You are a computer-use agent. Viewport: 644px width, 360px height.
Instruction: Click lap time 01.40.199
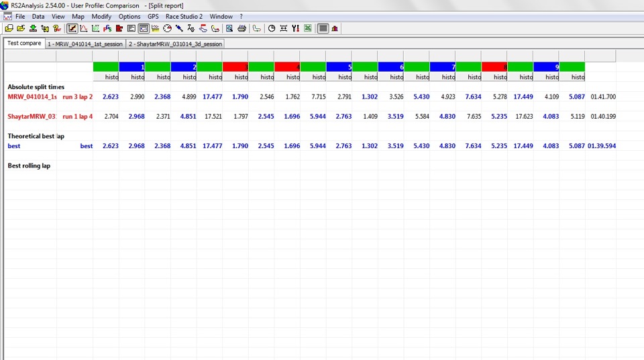[x=603, y=117]
